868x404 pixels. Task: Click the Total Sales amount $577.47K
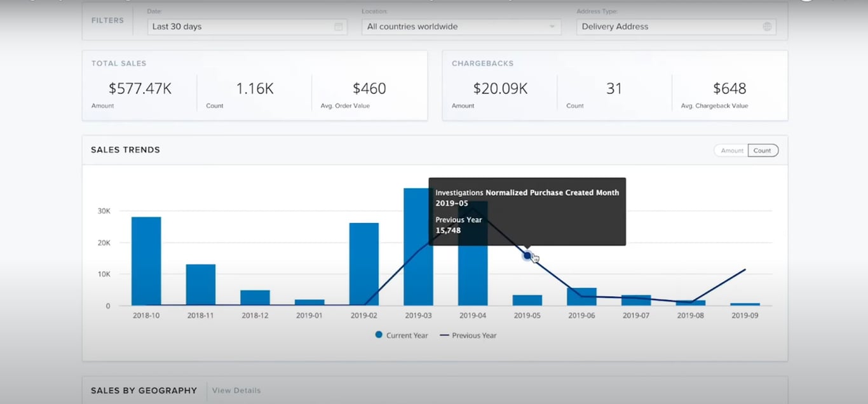tap(139, 88)
